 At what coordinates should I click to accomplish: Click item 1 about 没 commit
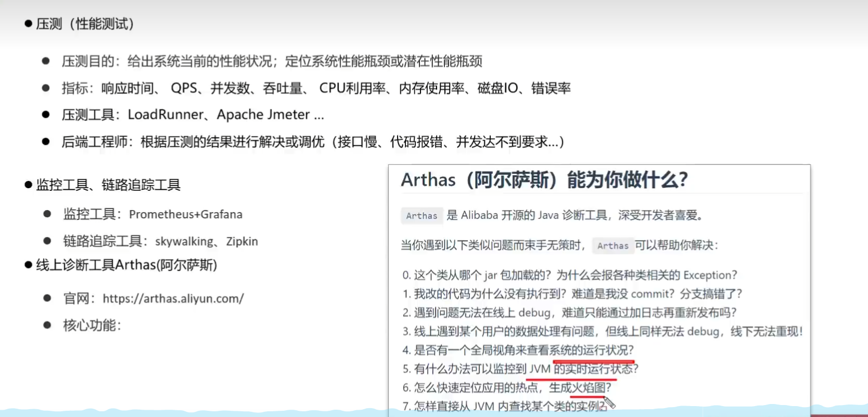572,294
